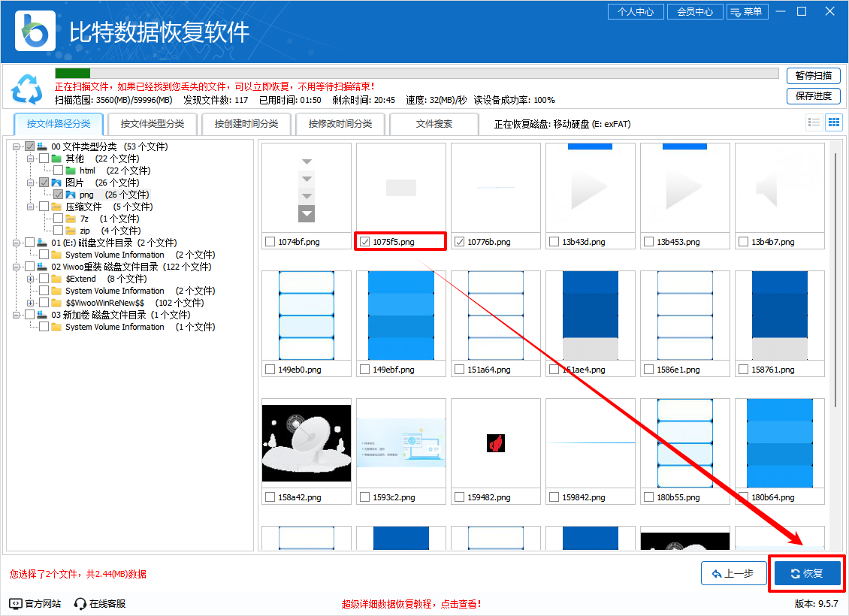
Task: Click the zip folder icon
Action: pos(71,231)
